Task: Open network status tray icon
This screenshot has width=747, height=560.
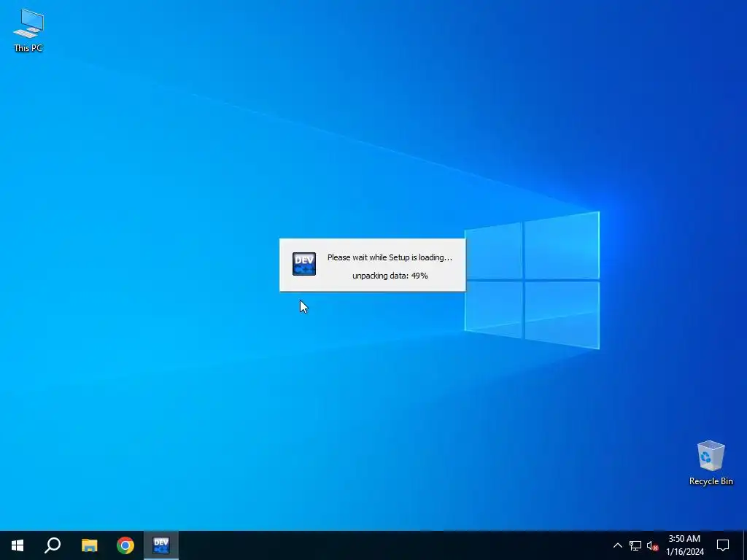Action: pos(635,545)
